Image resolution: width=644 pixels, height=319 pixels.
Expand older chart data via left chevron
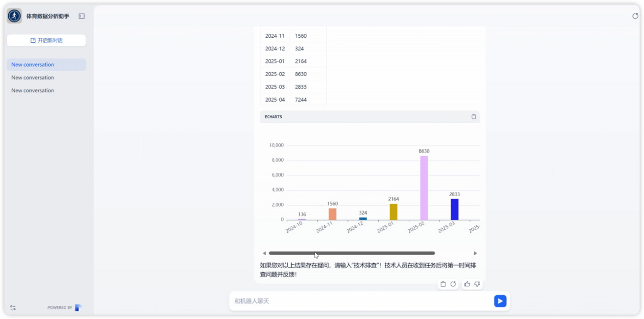(x=264, y=253)
